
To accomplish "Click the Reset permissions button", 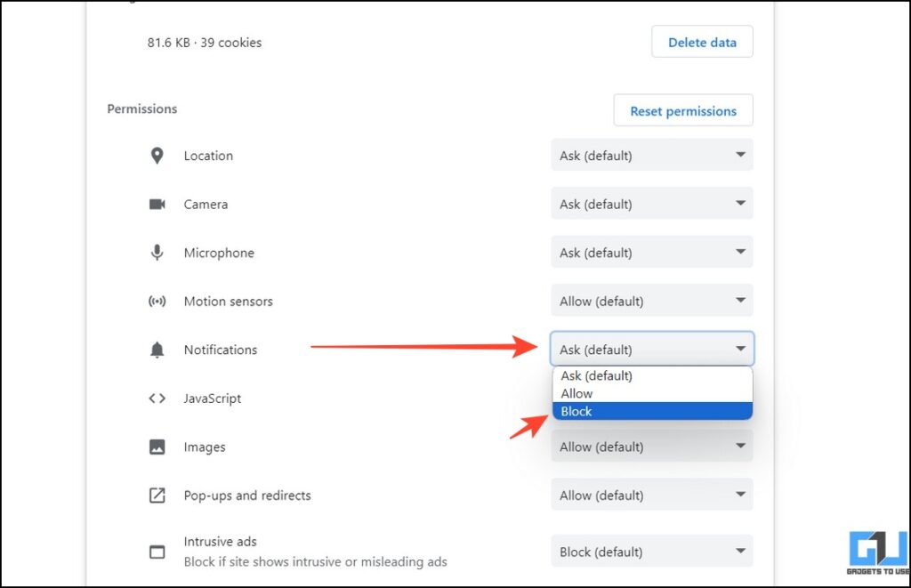I will [x=682, y=110].
